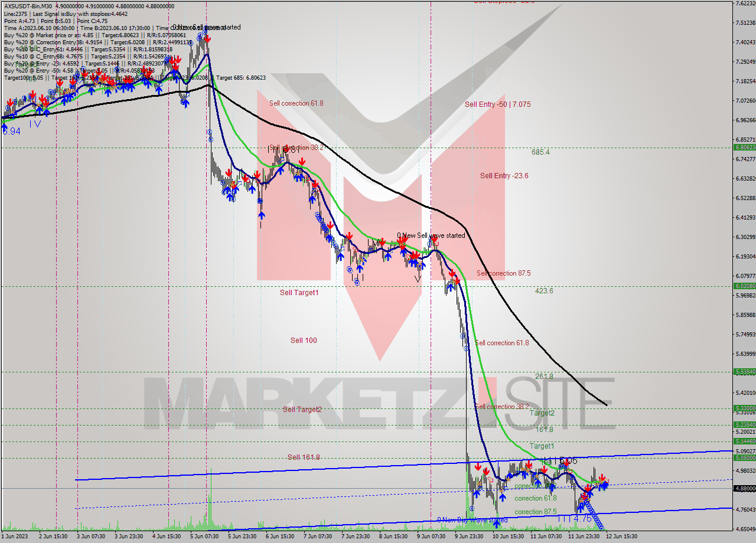Click the blue '6.94' wave label
756x543 pixels.
click(x=12, y=131)
